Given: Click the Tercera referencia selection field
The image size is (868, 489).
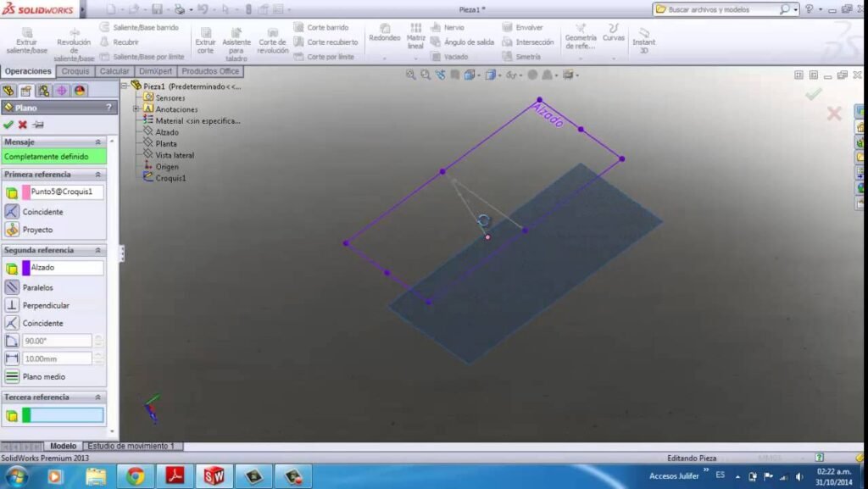Looking at the screenshot, I should click(x=63, y=415).
